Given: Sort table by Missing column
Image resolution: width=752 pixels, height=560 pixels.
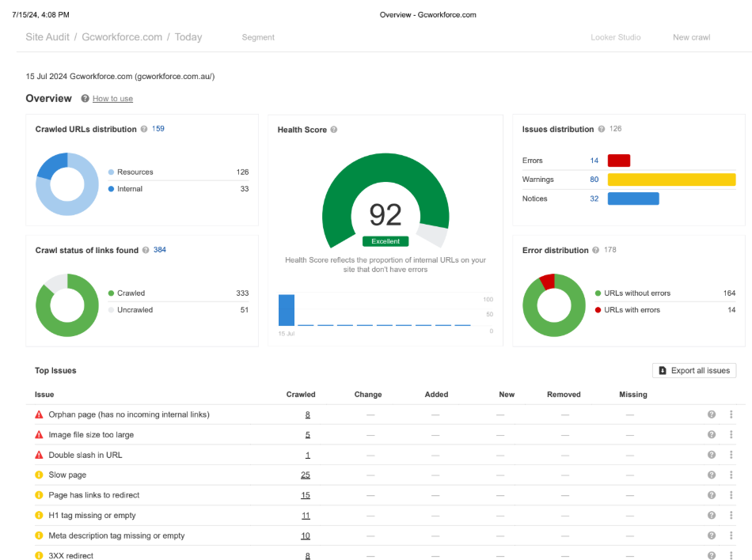Looking at the screenshot, I should pyautogui.click(x=633, y=394).
